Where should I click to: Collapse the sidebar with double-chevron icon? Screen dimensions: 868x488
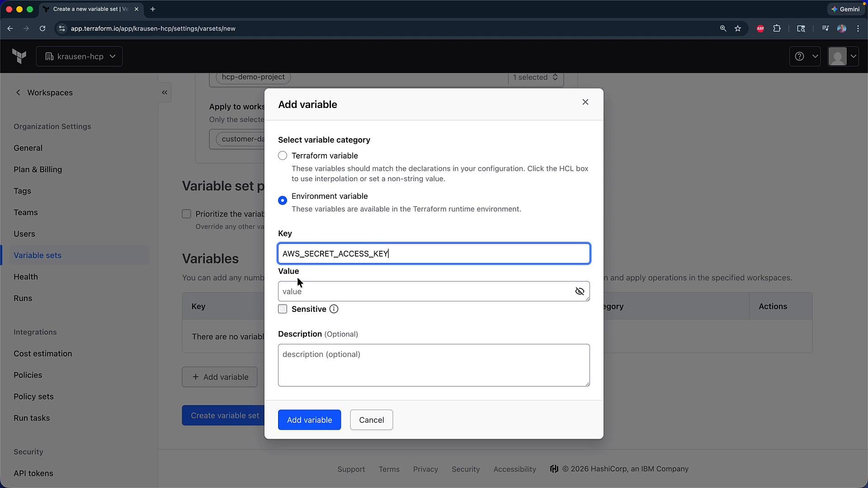(165, 93)
